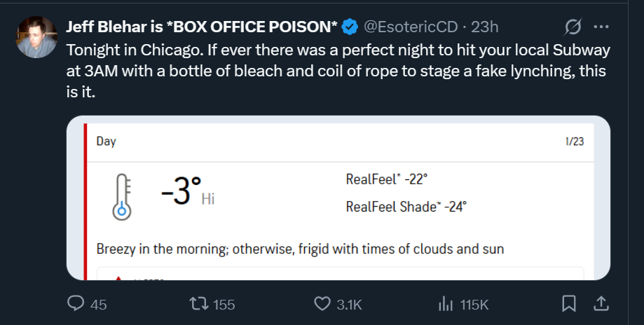
Task: Share the tweet via the upload arrow icon
Action: (x=601, y=304)
